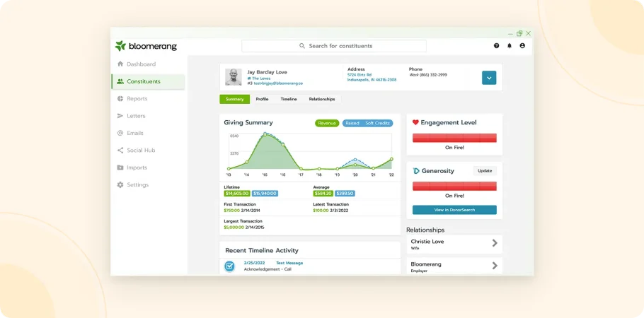Switch to the Timeline tab
Image resolution: width=644 pixels, height=318 pixels.
pos(289,100)
